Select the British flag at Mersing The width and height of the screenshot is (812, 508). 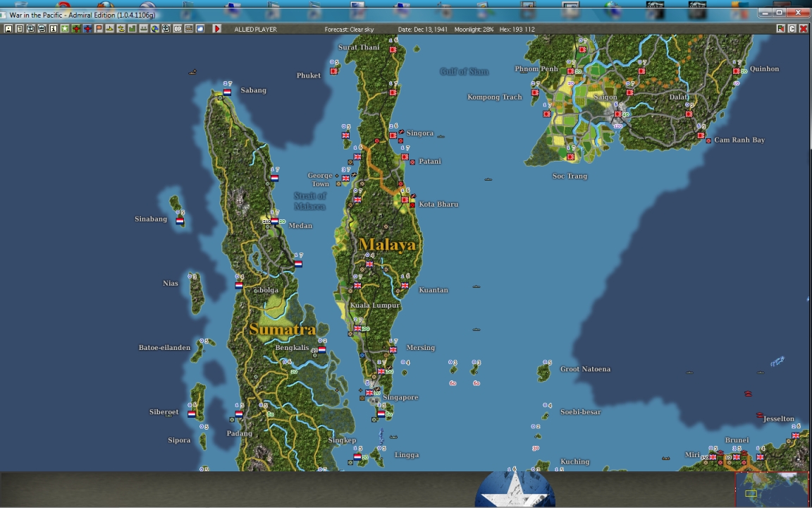point(393,350)
